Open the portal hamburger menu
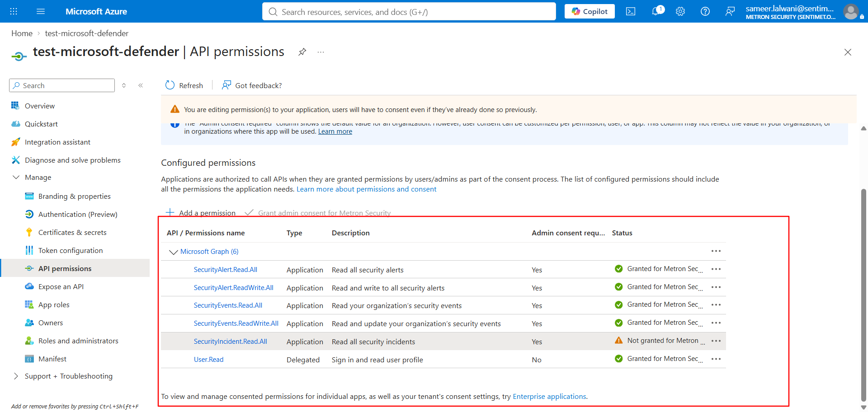Viewport: 868px width, 412px height. coord(41,11)
